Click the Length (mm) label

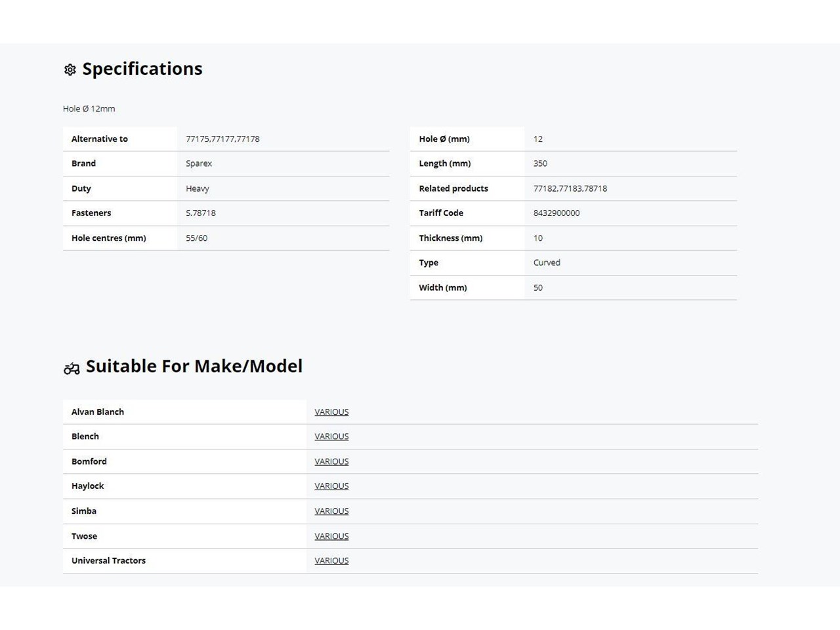(x=445, y=163)
